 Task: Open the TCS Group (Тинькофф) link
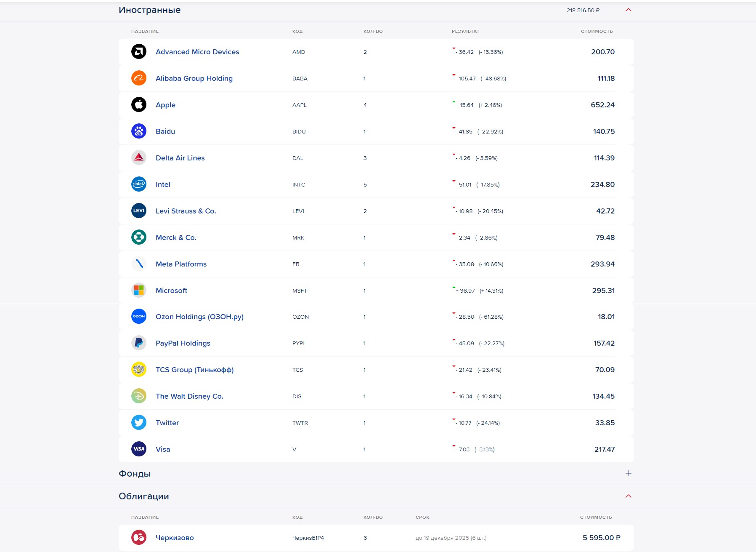[x=194, y=370]
